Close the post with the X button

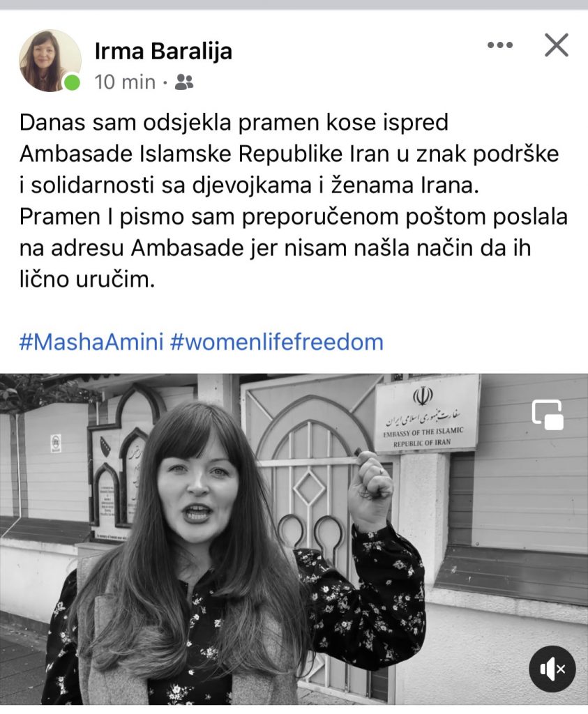pyautogui.click(x=557, y=45)
